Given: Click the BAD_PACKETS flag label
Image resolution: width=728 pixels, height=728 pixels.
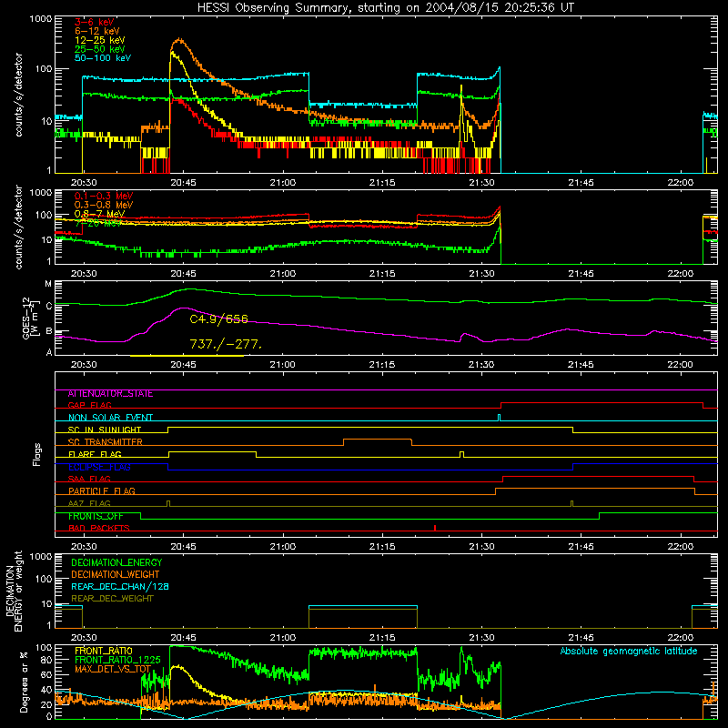Looking at the screenshot, I should pyautogui.click(x=99, y=529).
